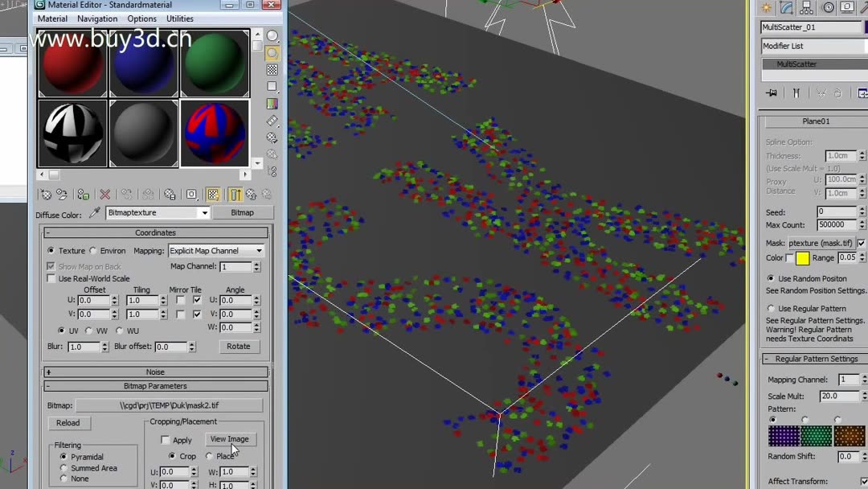
Task: Enable the Apply checkbox under Cropping/Placement
Action: [x=166, y=439]
